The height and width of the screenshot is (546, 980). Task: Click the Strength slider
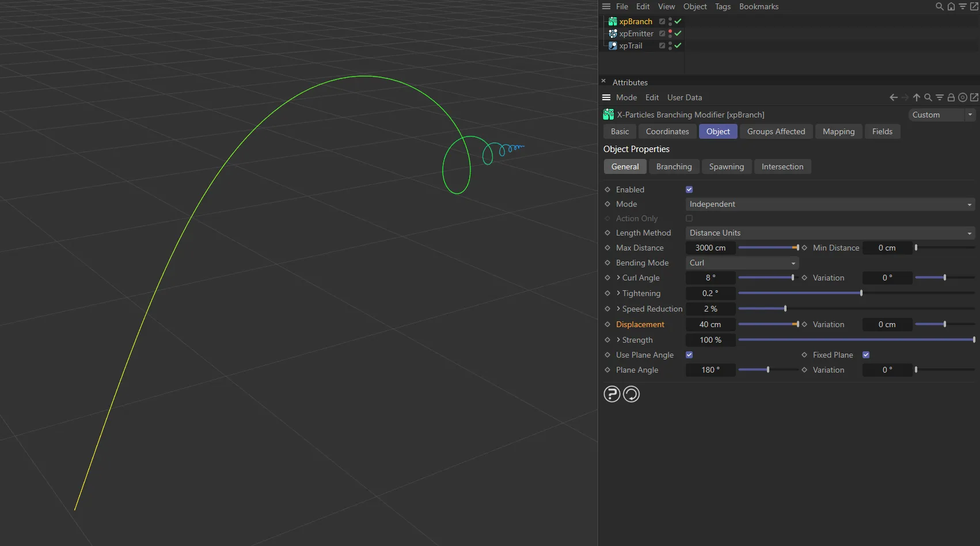856,340
